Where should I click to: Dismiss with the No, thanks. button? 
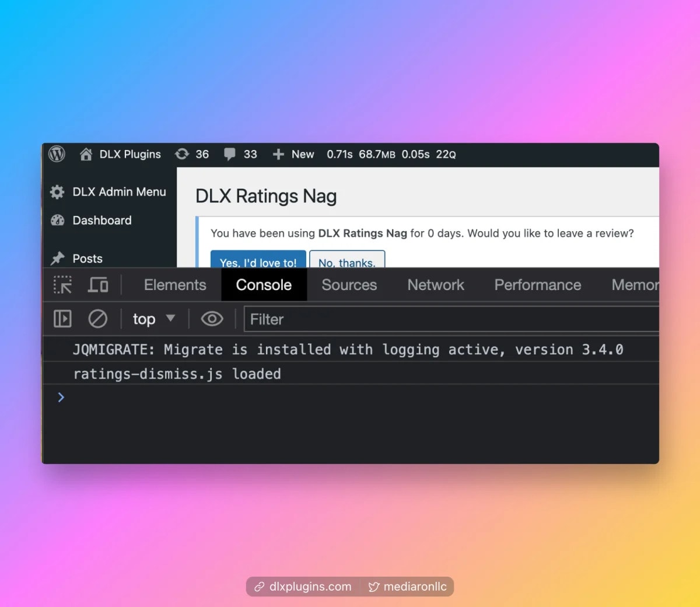click(347, 260)
